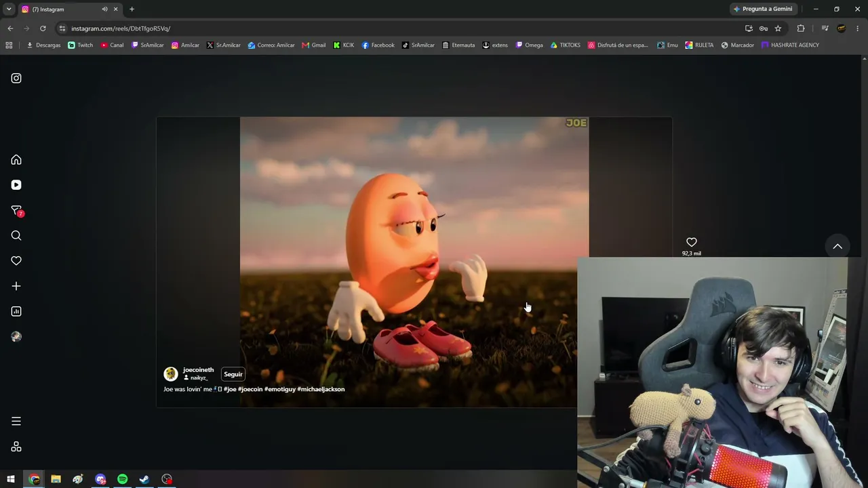Open File Explorer from the taskbar
Viewport: 868px width, 488px height.
click(x=56, y=479)
